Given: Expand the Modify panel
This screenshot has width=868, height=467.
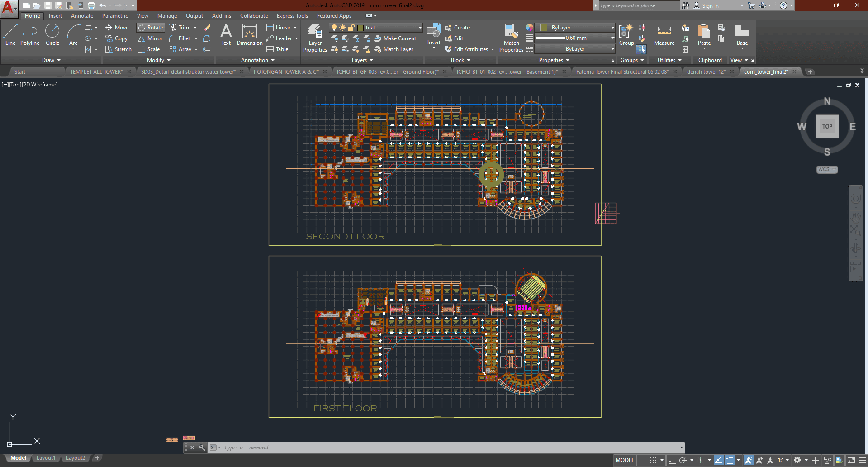Looking at the screenshot, I should coord(158,60).
